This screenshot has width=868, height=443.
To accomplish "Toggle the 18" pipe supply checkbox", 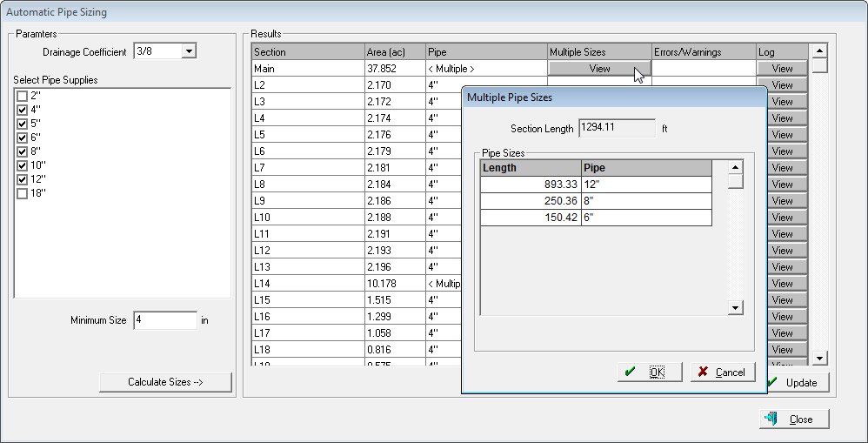I will 23,193.
